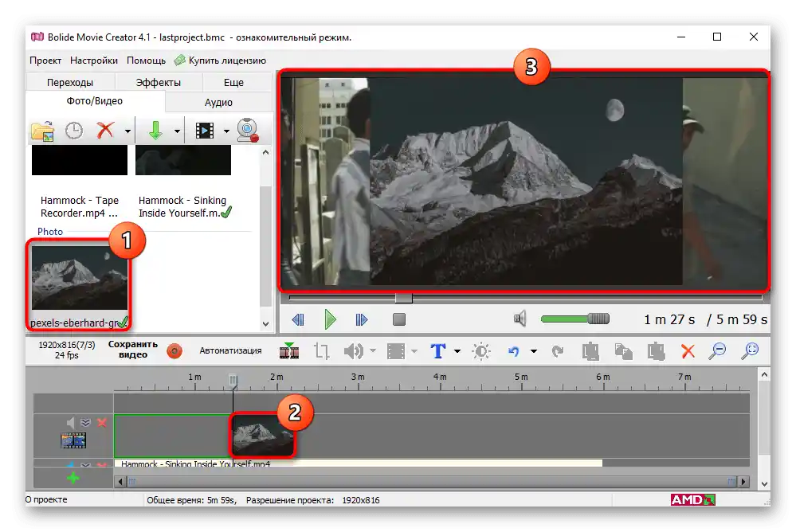Click the red X delete media icon
This screenshot has height=532, width=796.
tap(105, 131)
